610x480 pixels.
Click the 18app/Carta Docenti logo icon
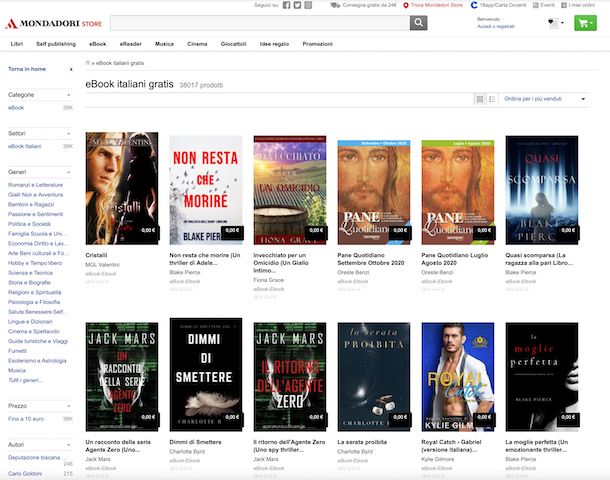tap(474, 5)
